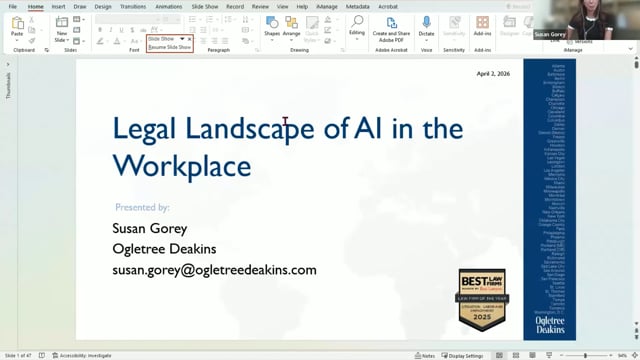
Task: Click the Editing magnifier icon
Action: [357, 21]
